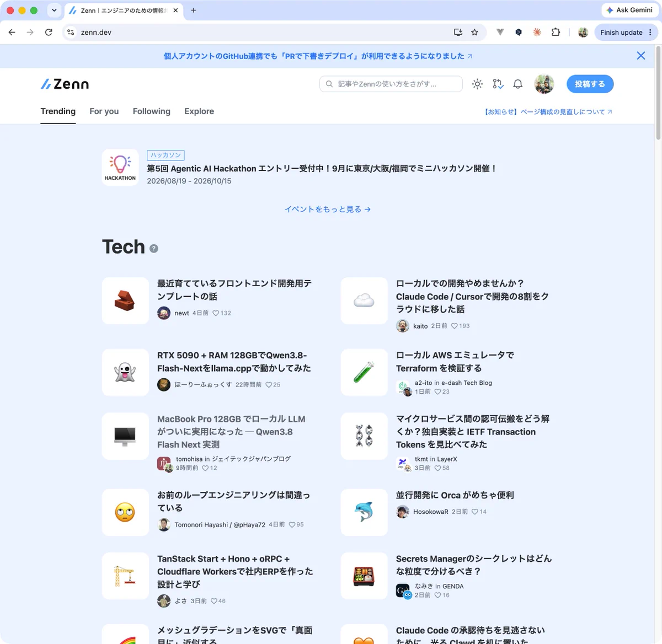Click the 投稿する button
Viewport: 662px width, 644px height.
tap(590, 84)
